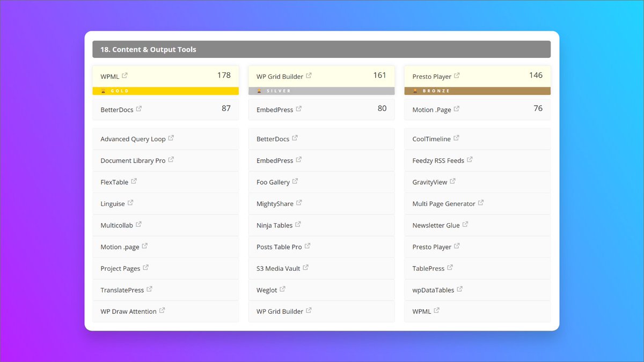Open EmbedPress link directly above Foo Gallery
The height and width of the screenshot is (362, 644).
pos(275,160)
